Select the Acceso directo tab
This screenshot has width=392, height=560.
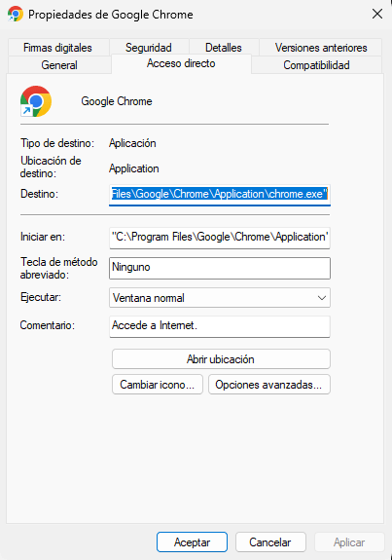tap(181, 63)
